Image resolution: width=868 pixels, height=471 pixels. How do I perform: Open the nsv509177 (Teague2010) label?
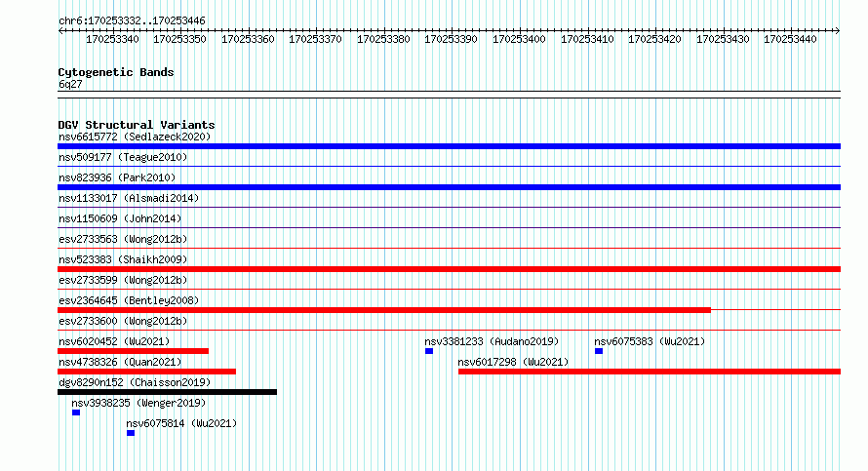point(123,157)
